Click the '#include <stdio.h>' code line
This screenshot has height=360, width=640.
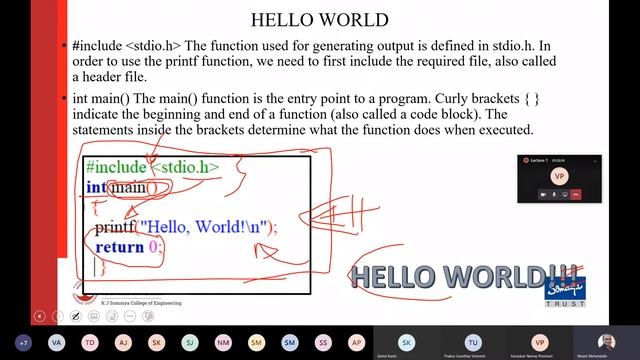coord(152,167)
